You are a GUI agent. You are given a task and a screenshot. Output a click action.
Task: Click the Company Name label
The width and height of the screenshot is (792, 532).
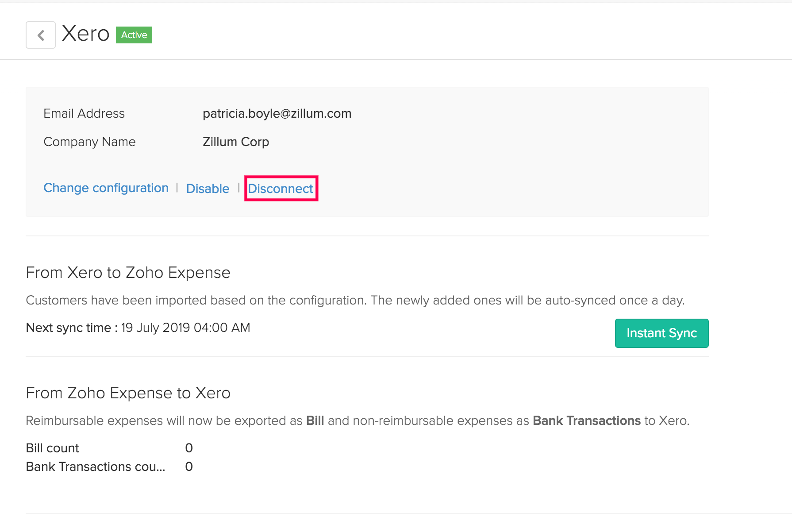pyautogui.click(x=89, y=142)
